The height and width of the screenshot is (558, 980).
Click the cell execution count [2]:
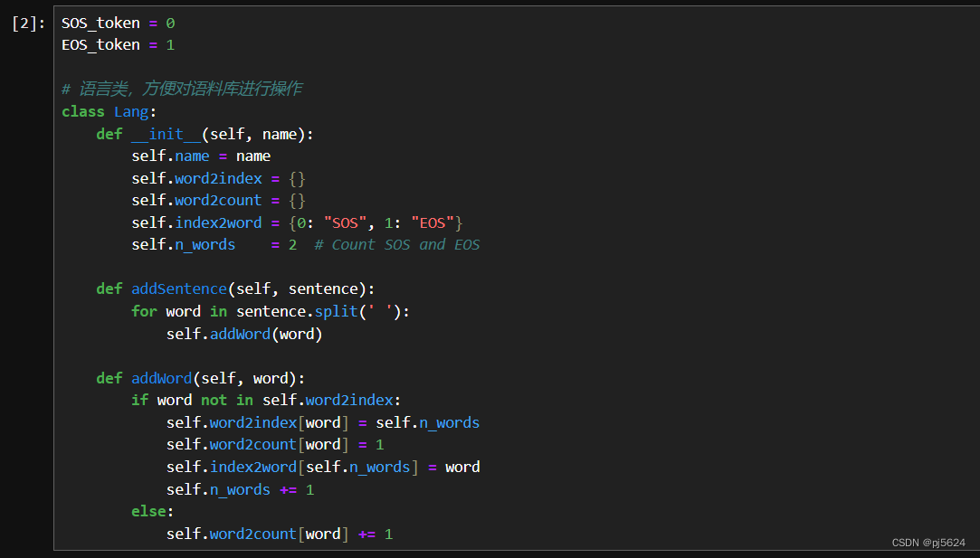(27, 23)
